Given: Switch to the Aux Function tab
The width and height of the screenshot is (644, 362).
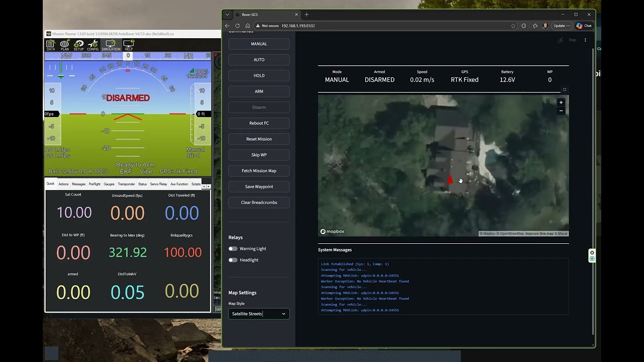Looking at the screenshot, I should [179, 184].
